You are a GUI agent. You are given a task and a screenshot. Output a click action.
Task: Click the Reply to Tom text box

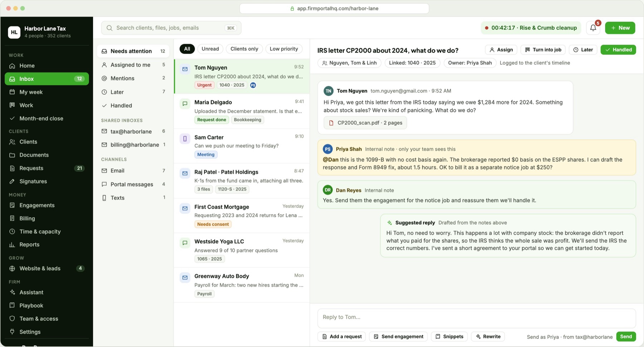point(477,318)
